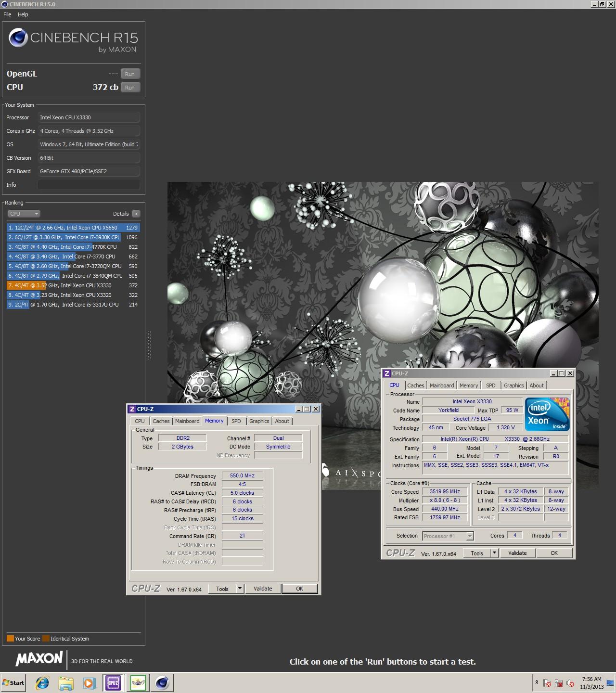This screenshot has width=616, height=693.
Task: Click Tools button in memory CPU-Z window
Action: 222,589
